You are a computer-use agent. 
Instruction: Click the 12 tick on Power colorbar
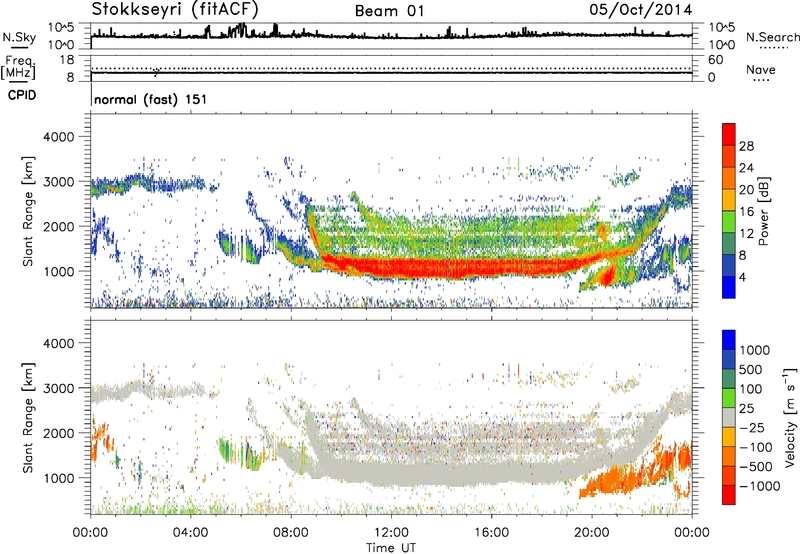click(746, 234)
